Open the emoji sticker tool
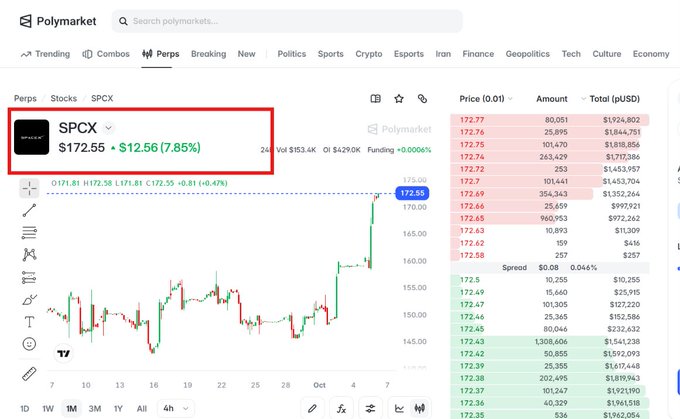 (x=29, y=344)
